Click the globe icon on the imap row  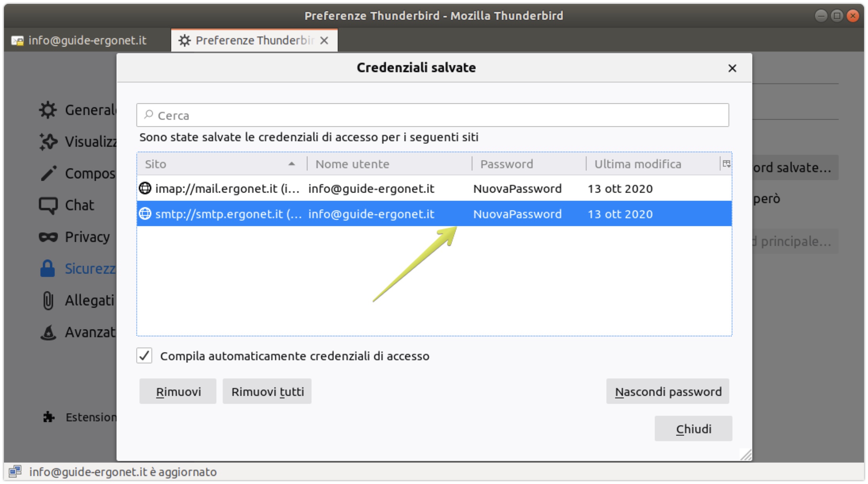point(145,188)
